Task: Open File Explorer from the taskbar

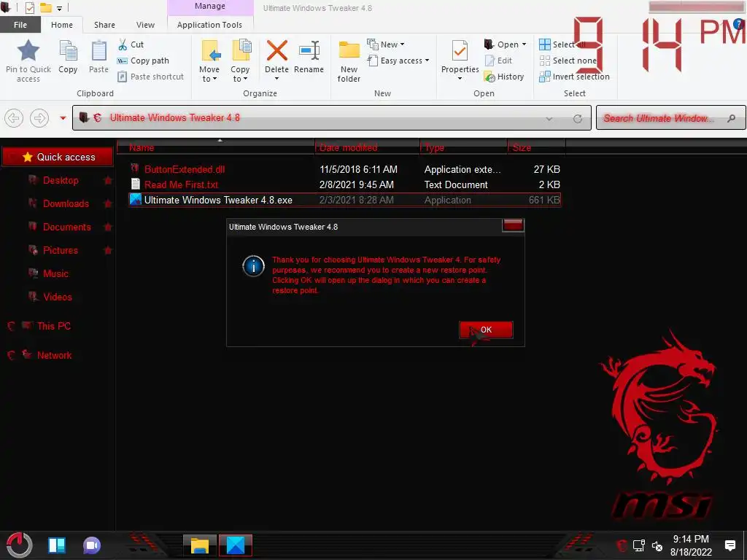Action: [200, 545]
